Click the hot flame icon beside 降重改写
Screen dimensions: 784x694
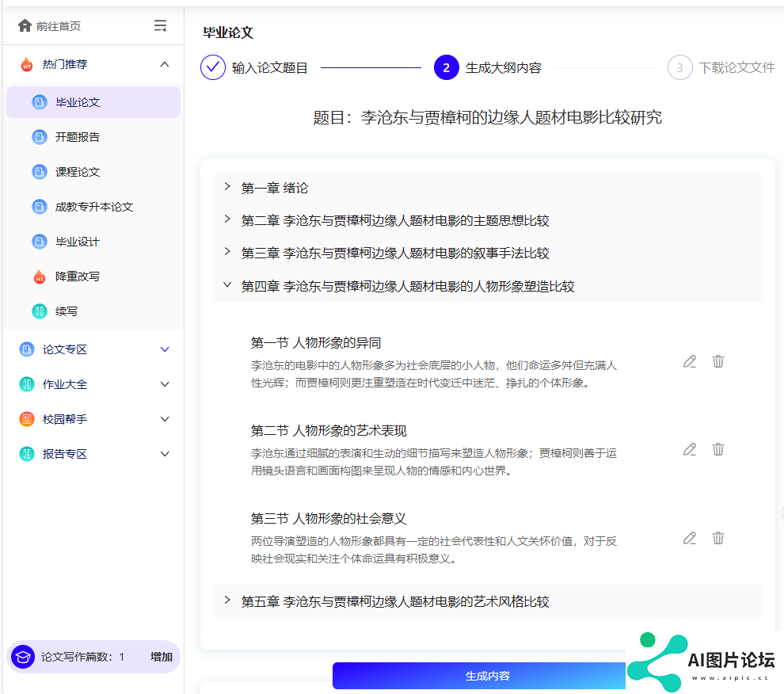point(40,276)
